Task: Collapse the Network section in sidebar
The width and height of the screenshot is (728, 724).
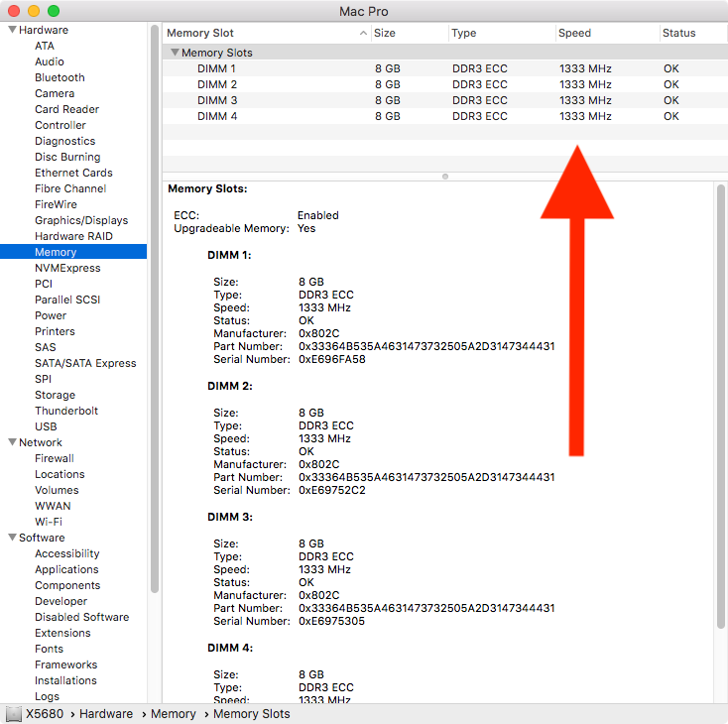Action: [13, 442]
